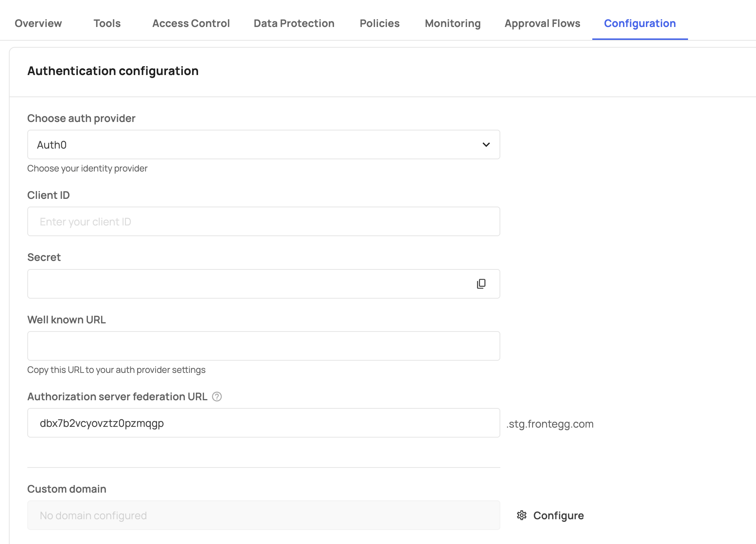Open the Overview tab
The width and height of the screenshot is (756, 544).
point(38,23)
